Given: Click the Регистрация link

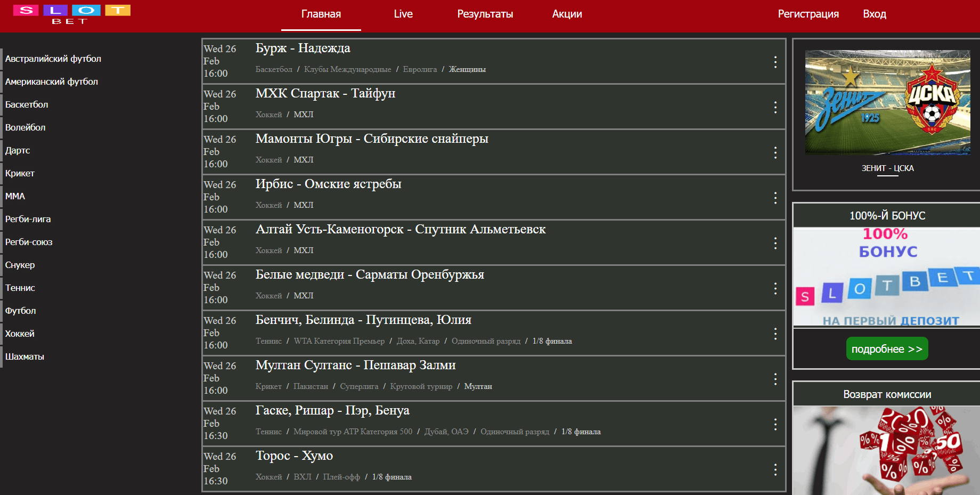Looking at the screenshot, I should [808, 14].
